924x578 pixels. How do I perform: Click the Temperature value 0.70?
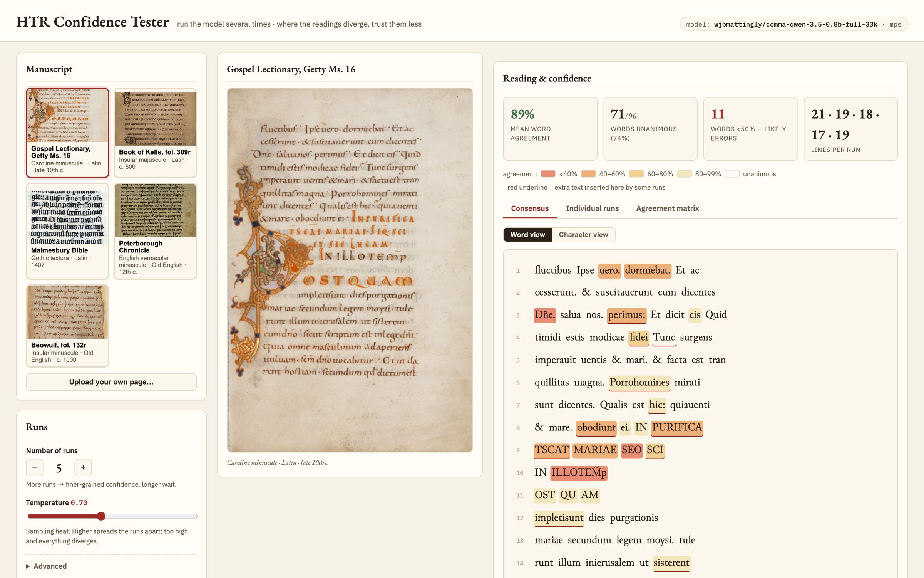click(x=79, y=503)
